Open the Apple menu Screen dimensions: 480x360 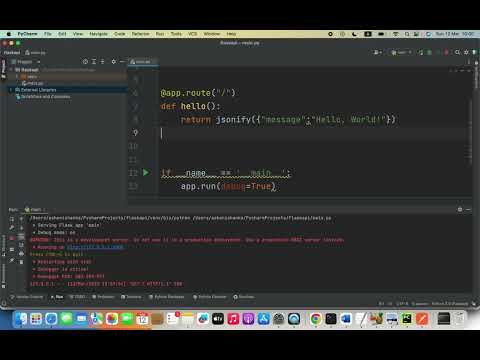[x=9, y=34]
